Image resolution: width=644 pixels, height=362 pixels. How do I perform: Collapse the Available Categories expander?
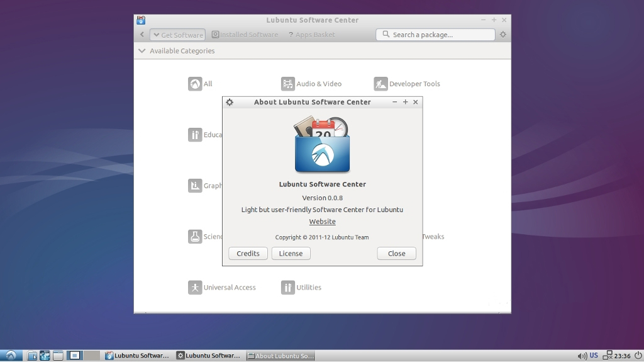click(142, 51)
